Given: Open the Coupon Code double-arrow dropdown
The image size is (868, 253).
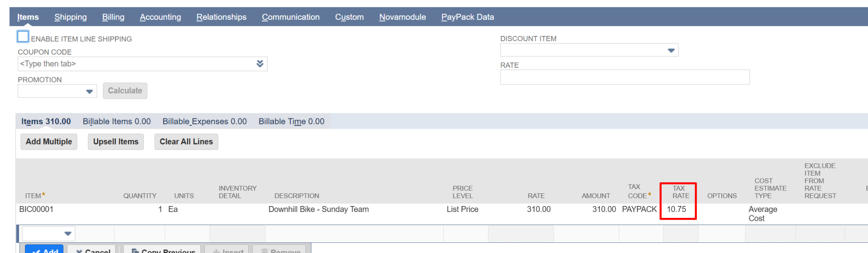Looking at the screenshot, I should pyautogui.click(x=260, y=63).
